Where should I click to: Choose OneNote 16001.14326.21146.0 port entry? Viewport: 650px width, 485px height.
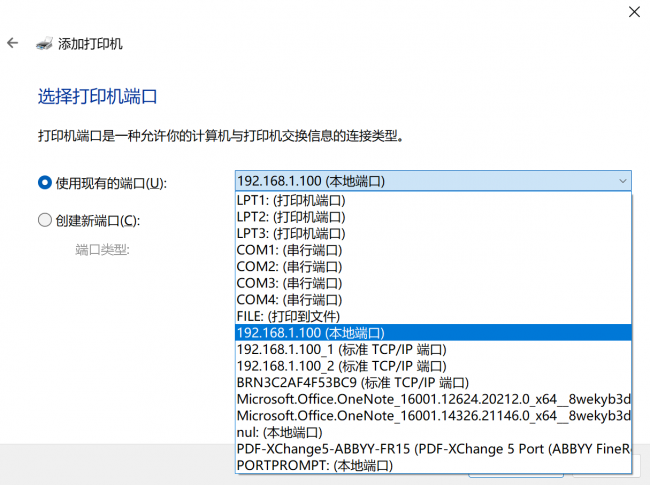433,416
